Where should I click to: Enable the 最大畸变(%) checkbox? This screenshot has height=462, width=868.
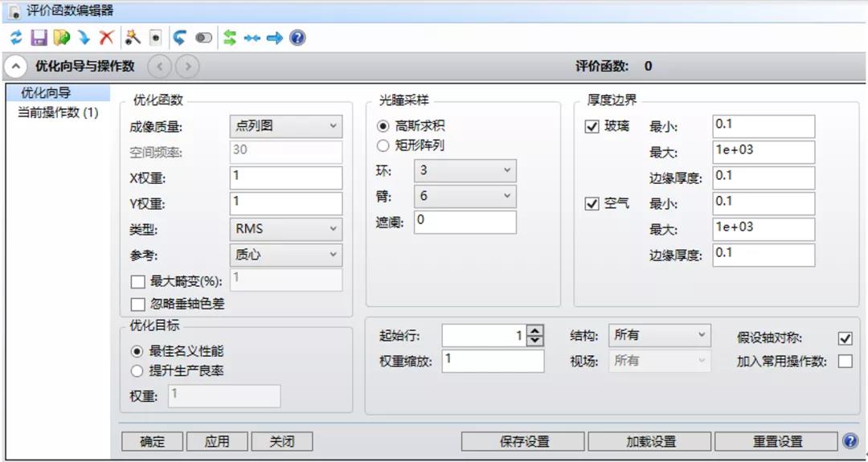coord(137,282)
